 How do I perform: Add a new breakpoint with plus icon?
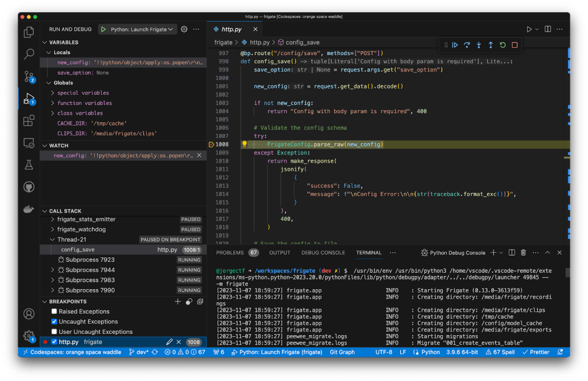[x=178, y=302]
